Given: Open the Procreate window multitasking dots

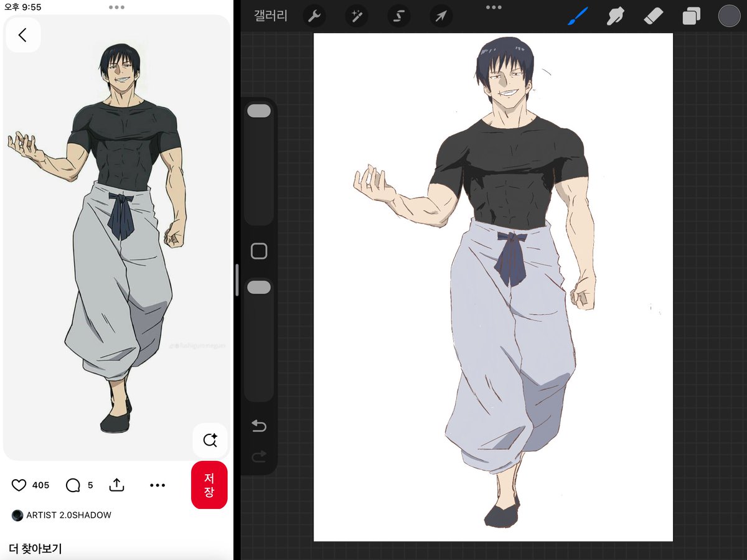Looking at the screenshot, I should coord(494,7).
